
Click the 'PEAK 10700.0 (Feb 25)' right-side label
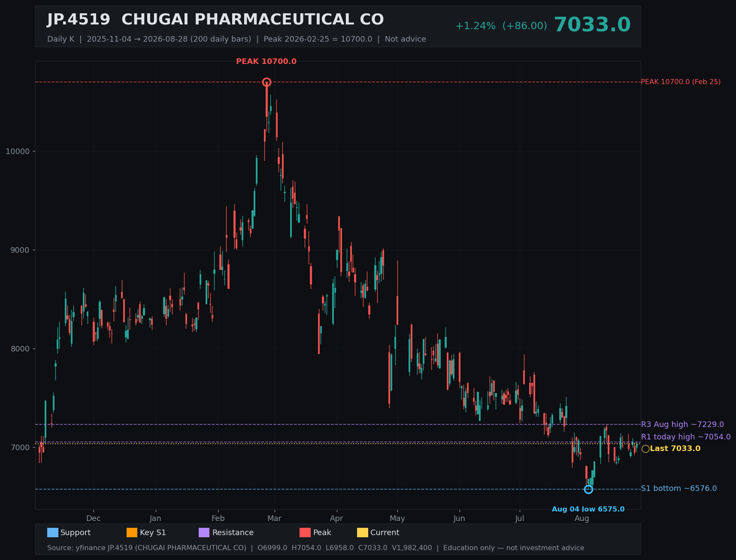click(681, 82)
